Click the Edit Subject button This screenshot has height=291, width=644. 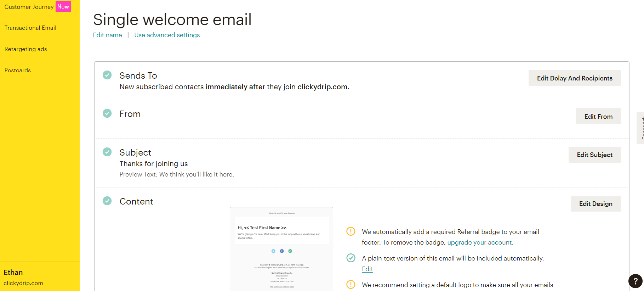[x=595, y=155]
